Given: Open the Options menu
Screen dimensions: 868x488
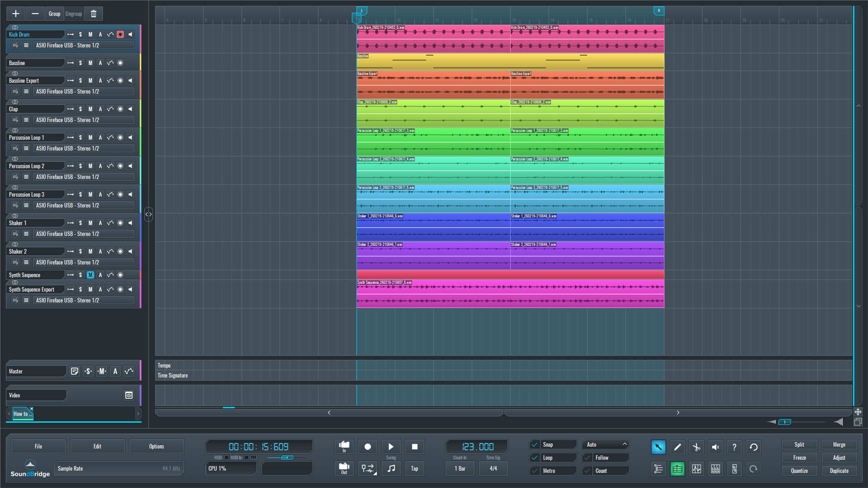Looking at the screenshot, I should click(156, 446).
